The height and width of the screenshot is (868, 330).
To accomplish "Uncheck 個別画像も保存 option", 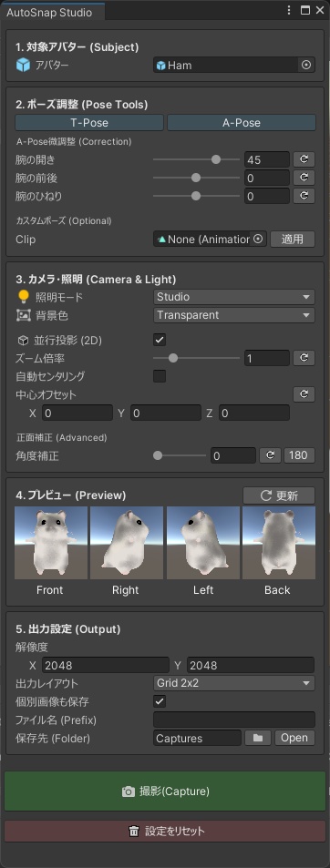I will tap(160, 701).
